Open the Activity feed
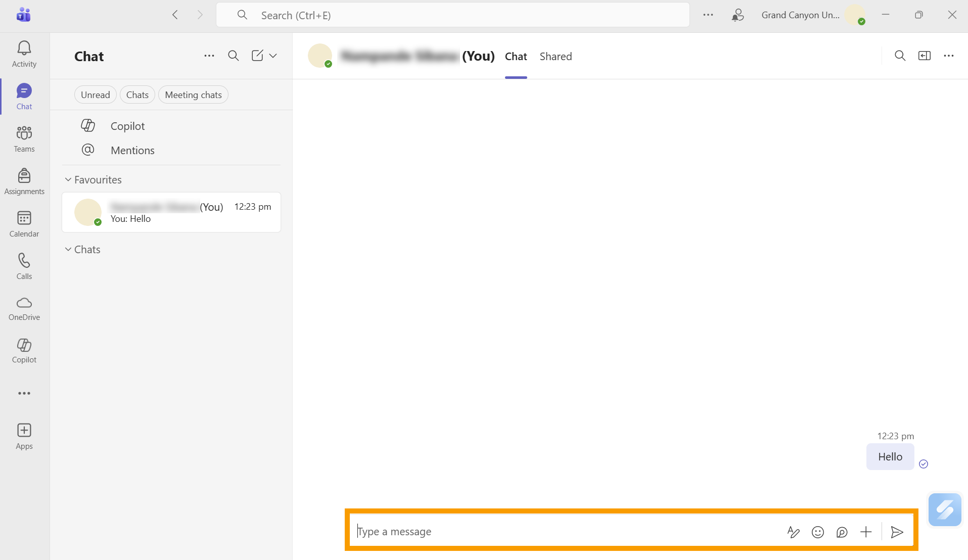 [x=24, y=54]
